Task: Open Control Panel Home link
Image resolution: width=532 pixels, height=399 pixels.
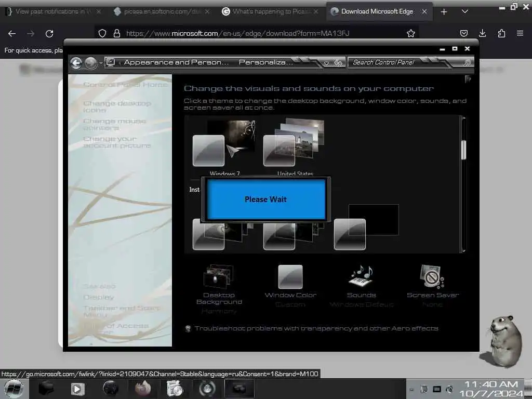Action: 125,85
